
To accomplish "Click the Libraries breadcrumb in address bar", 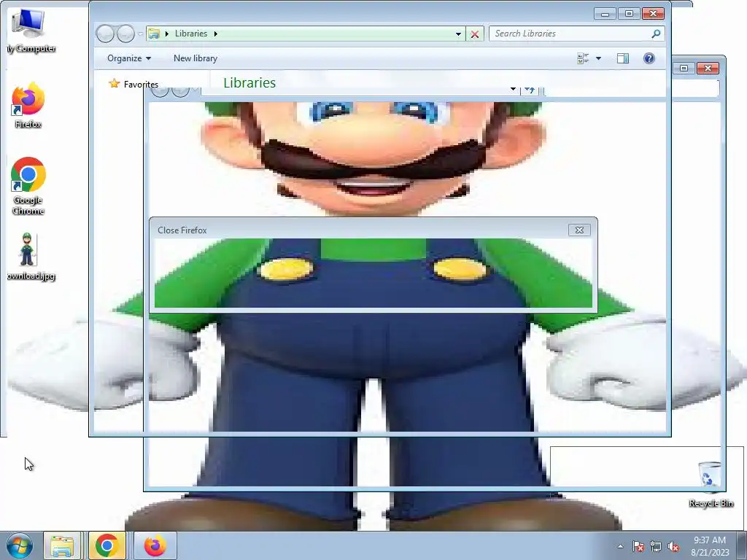I will click(x=191, y=34).
